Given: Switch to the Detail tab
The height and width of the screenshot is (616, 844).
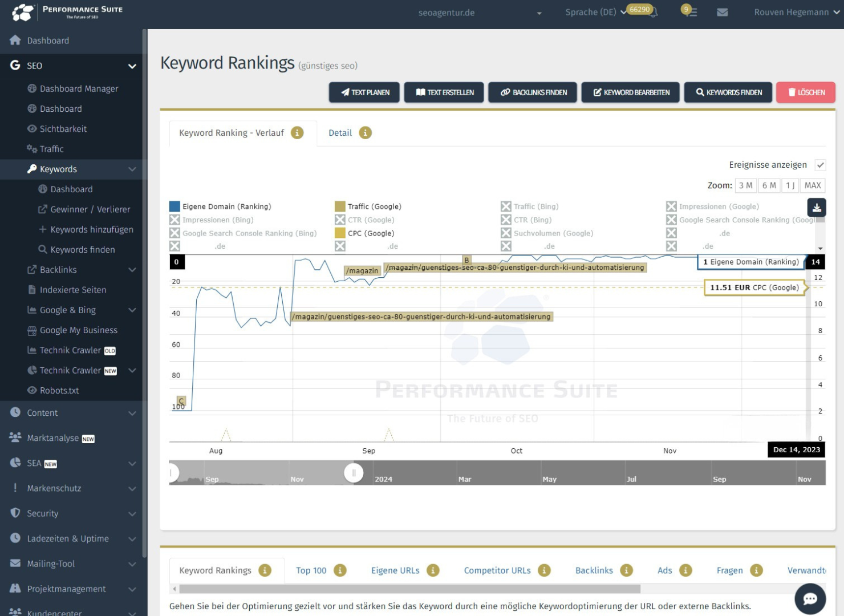Looking at the screenshot, I should (x=340, y=133).
